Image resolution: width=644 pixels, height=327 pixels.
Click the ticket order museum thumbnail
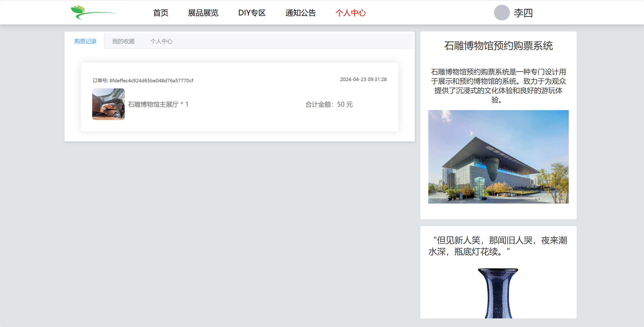pyautogui.click(x=108, y=104)
